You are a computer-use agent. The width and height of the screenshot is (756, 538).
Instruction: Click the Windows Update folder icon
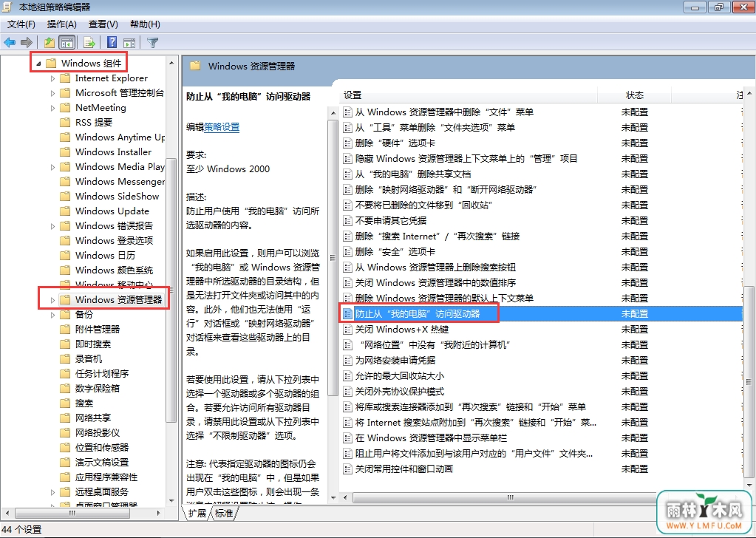[65, 211]
